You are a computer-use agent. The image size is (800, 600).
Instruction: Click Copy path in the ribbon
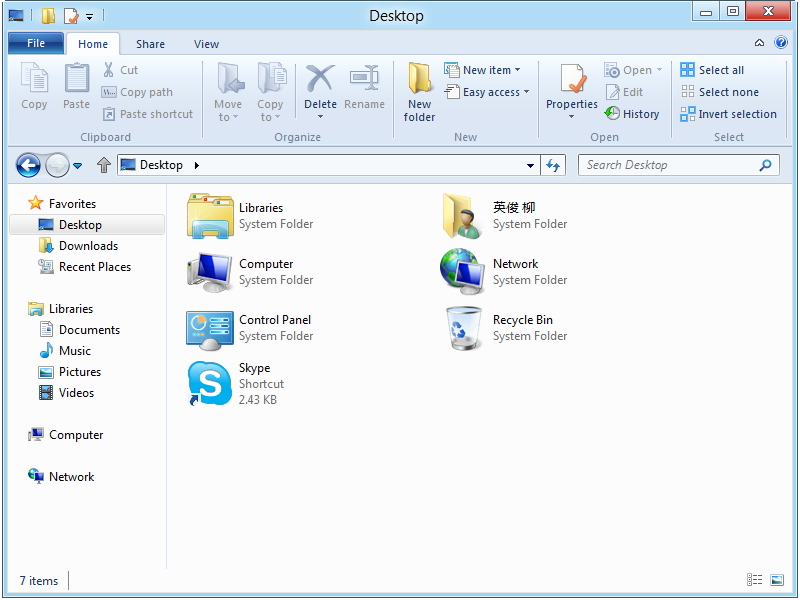click(x=137, y=92)
